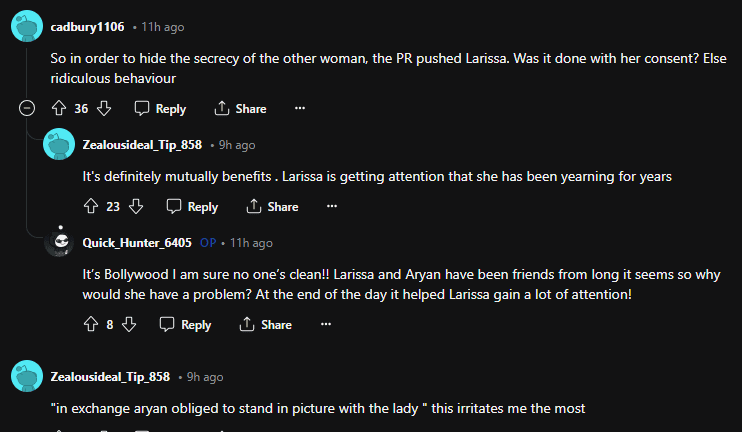Click Zealousideal_Tip_858's avatar on bottom comment
Viewport: 742px width, 432px height.
(x=27, y=377)
